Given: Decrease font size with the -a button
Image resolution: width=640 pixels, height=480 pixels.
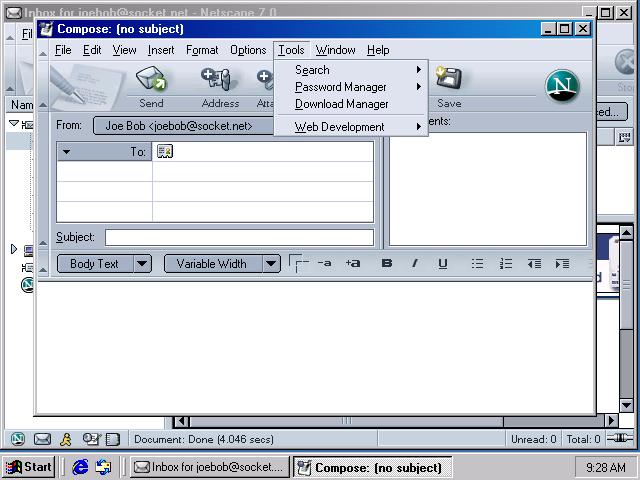Looking at the screenshot, I should point(324,263).
